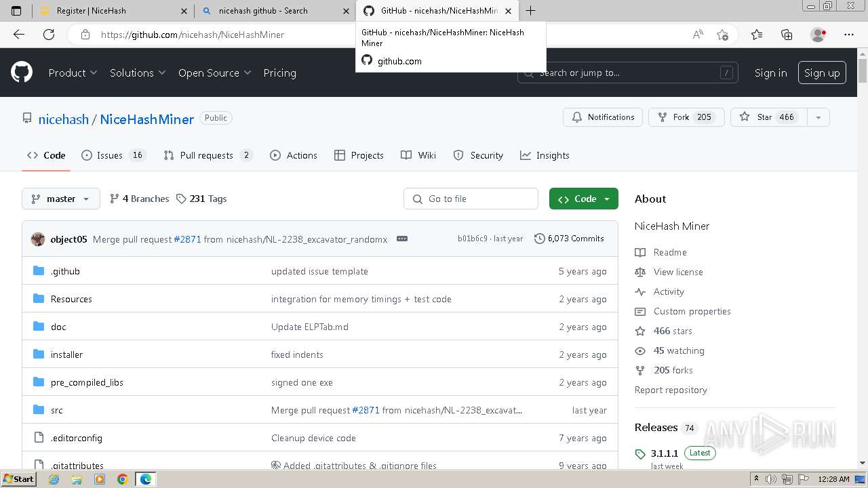Open the nicehash owner link
The image size is (868, 488).
(63, 119)
